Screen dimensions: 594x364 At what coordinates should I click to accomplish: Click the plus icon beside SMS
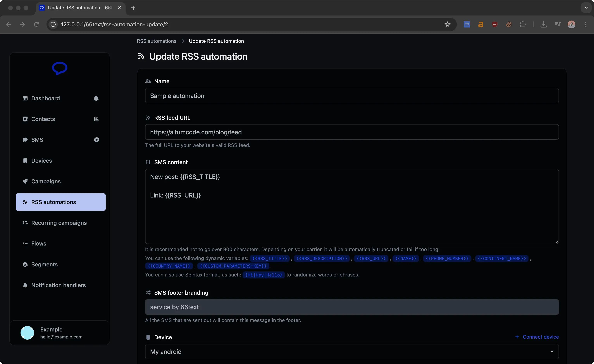(96, 140)
